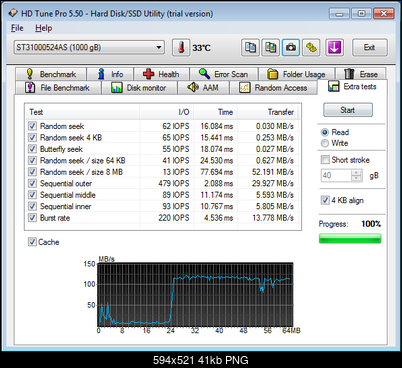Image resolution: width=402 pixels, height=368 pixels.
Task: Switch to the Info tab
Action: pos(110,74)
